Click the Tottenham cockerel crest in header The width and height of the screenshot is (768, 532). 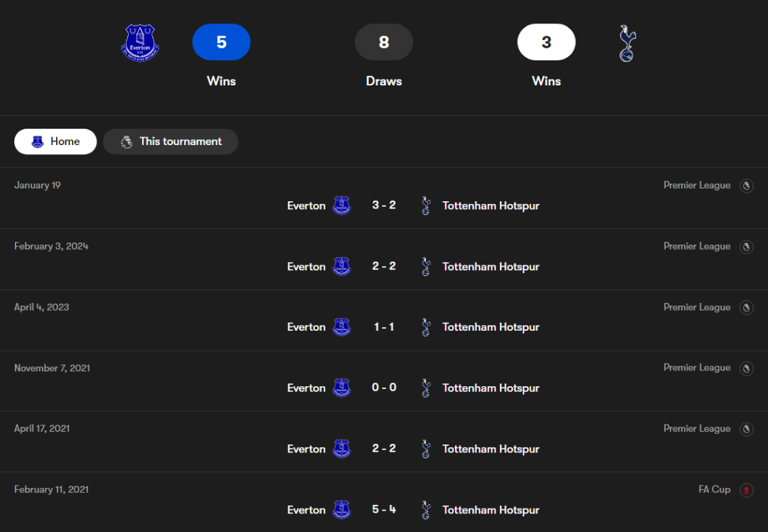click(x=626, y=43)
